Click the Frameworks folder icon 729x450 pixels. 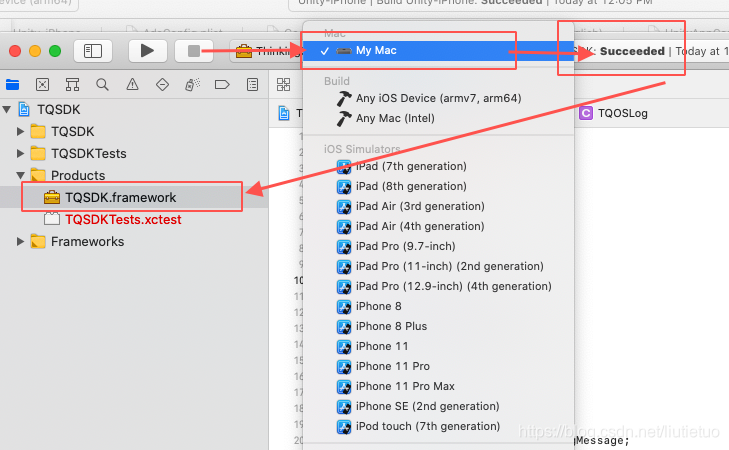38,242
